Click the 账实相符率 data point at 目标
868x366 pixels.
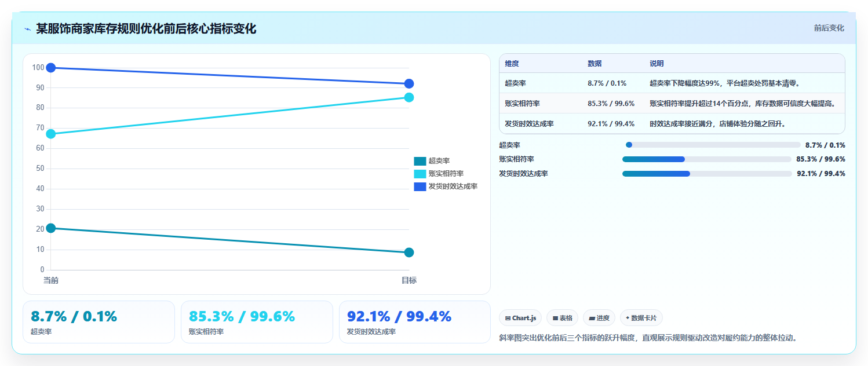pos(409,97)
